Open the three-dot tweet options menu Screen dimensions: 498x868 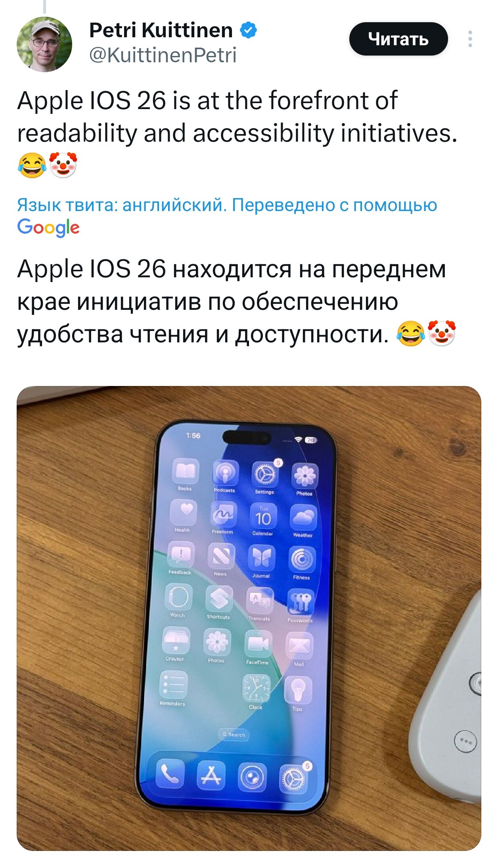point(470,39)
